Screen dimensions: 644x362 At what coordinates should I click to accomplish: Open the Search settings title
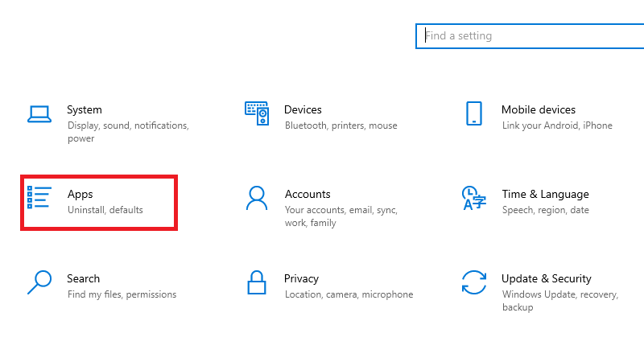coord(84,278)
